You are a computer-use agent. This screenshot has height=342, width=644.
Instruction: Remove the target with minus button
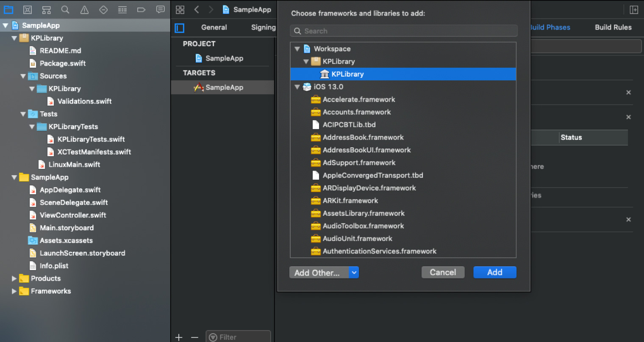[194, 337]
